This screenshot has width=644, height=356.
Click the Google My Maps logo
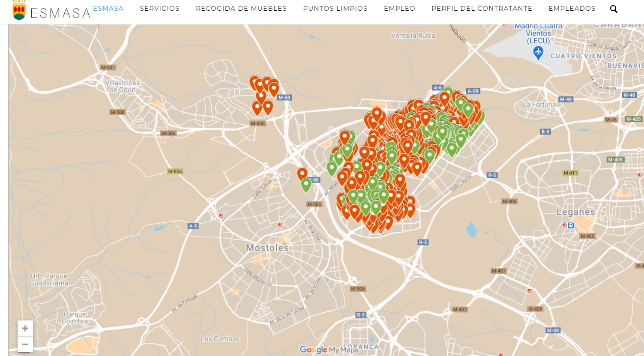[329, 350]
